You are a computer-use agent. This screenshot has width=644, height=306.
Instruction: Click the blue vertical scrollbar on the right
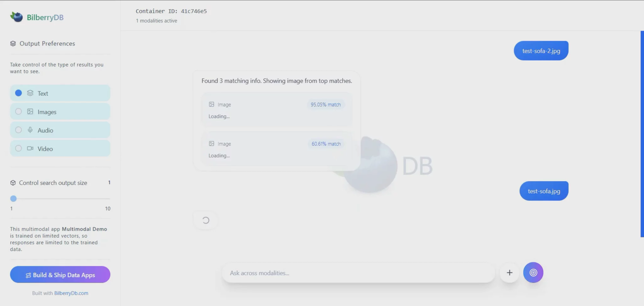(642, 134)
